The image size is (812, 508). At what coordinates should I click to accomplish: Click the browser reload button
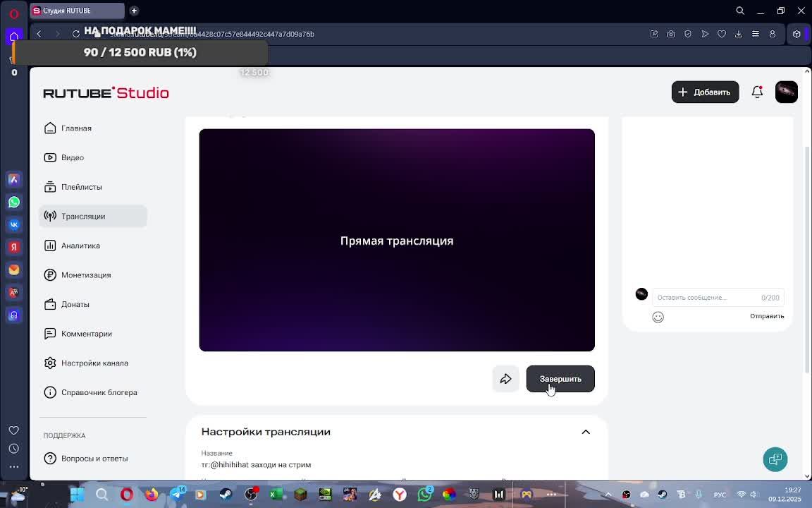coord(76,34)
